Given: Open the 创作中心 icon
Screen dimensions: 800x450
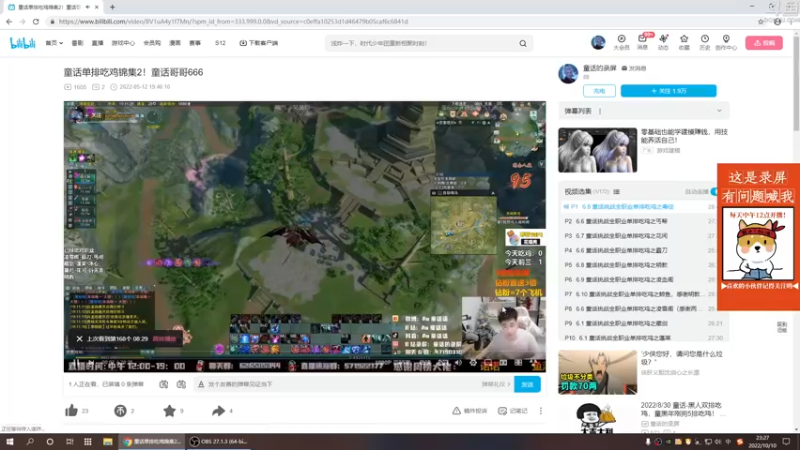Looking at the screenshot, I should [x=726, y=42].
